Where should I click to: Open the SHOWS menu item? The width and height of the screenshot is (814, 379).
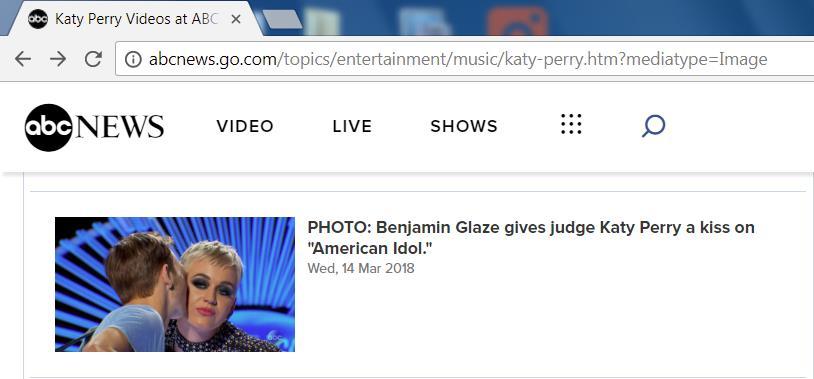coord(464,126)
